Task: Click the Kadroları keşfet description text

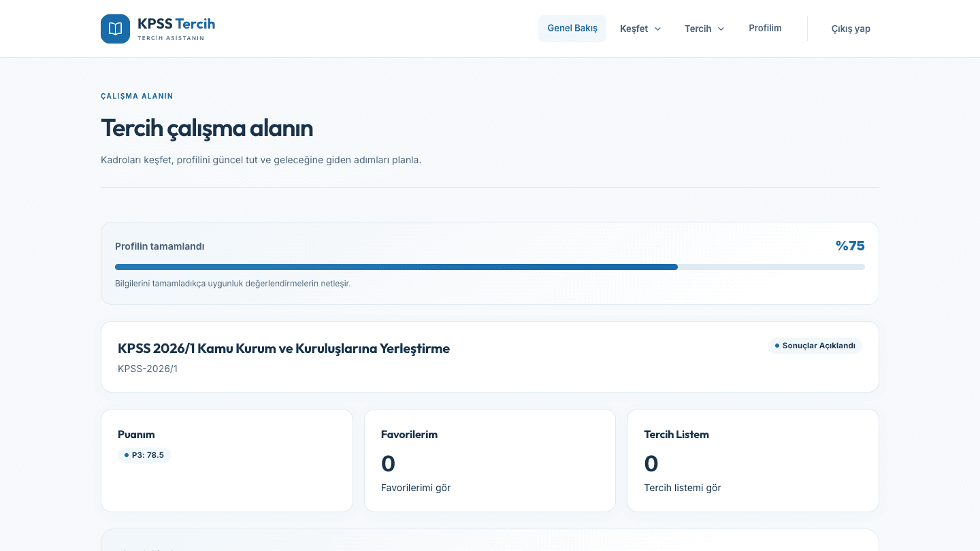Action: click(261, 161)
